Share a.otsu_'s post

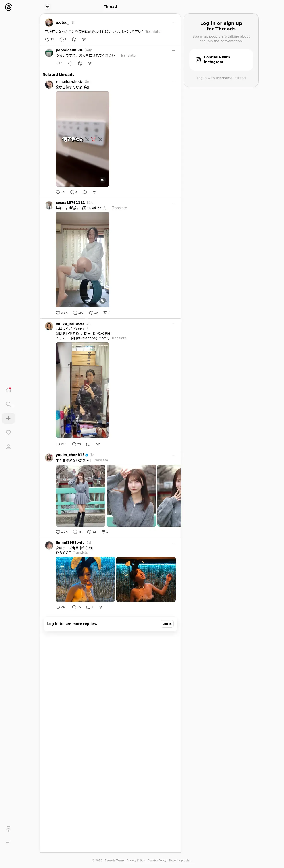coord(84,39)
